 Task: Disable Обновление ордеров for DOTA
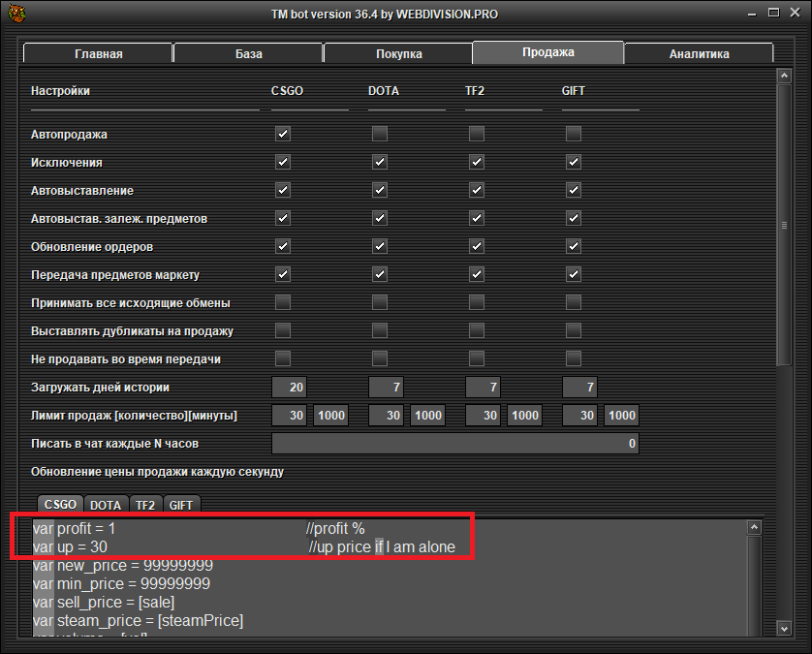380,246
